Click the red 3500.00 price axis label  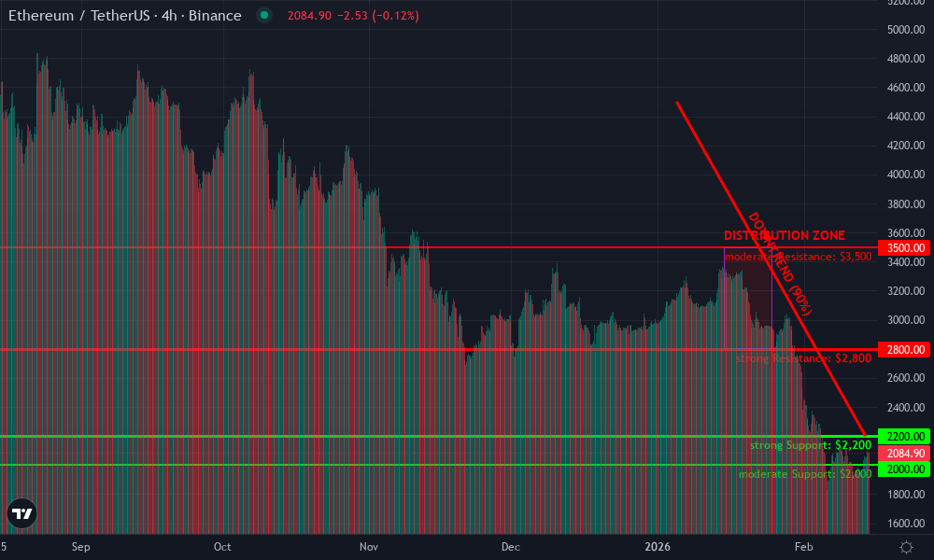point(902,248)
